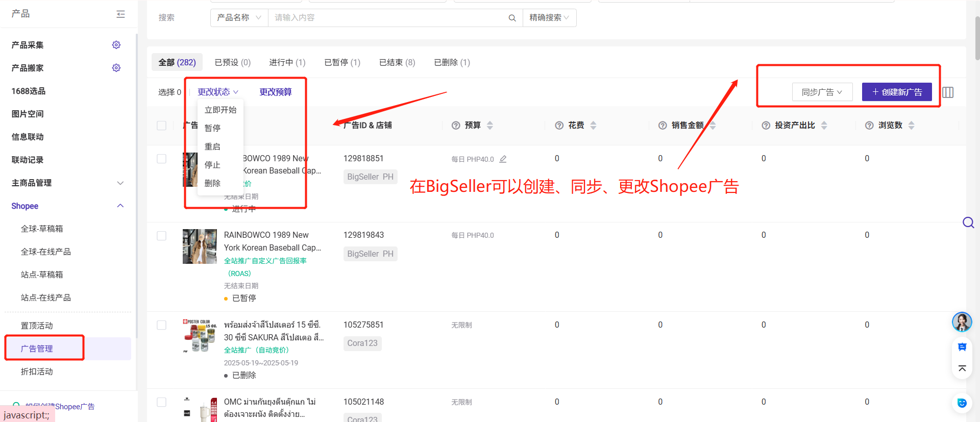Switch to the 进行中 (1) tab
Screen dimensions: 980x422
(x=287, y=62)
